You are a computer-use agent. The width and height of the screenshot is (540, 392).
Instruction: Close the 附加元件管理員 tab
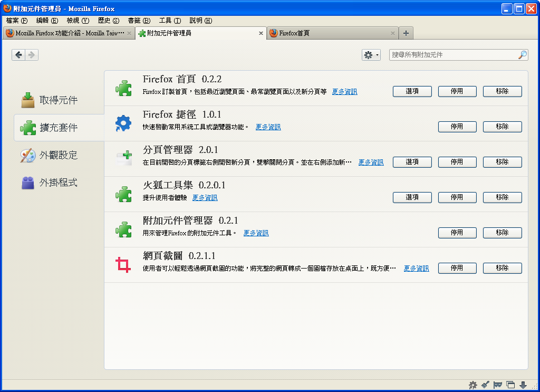(261, 33)
